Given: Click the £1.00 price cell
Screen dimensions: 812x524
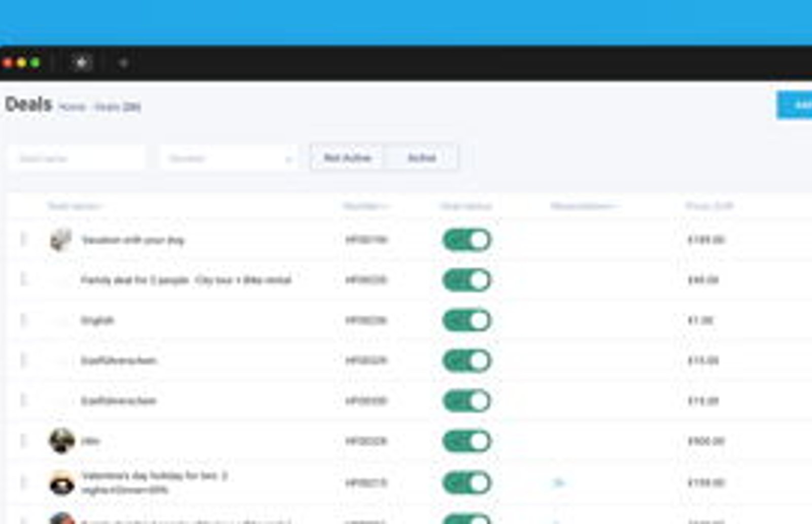Looking at the screenshot, I should (701, 320).
